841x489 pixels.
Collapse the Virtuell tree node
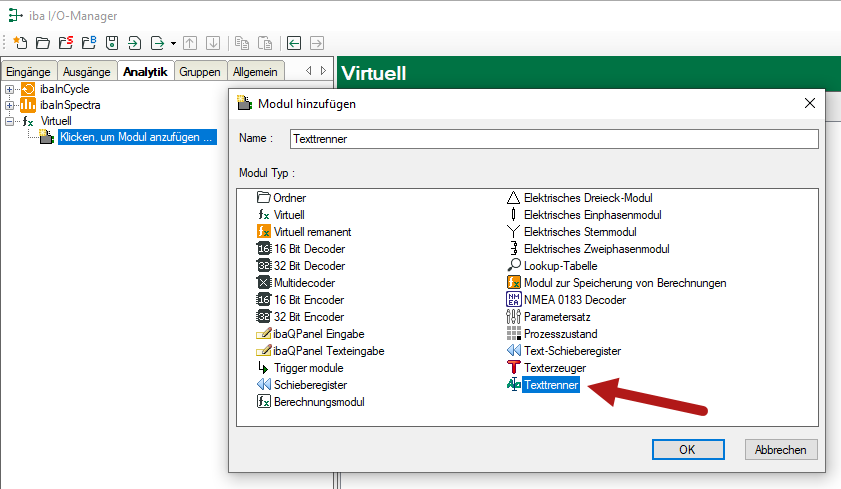point(10,121)
